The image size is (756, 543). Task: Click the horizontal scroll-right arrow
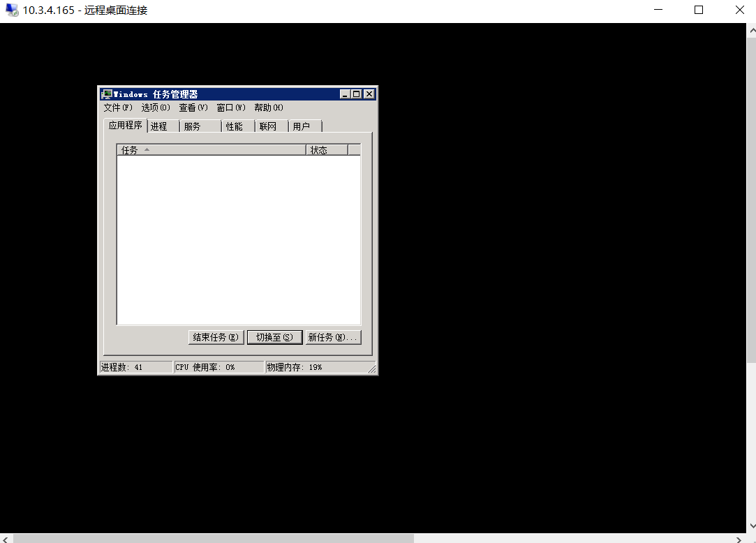point(739,538)
